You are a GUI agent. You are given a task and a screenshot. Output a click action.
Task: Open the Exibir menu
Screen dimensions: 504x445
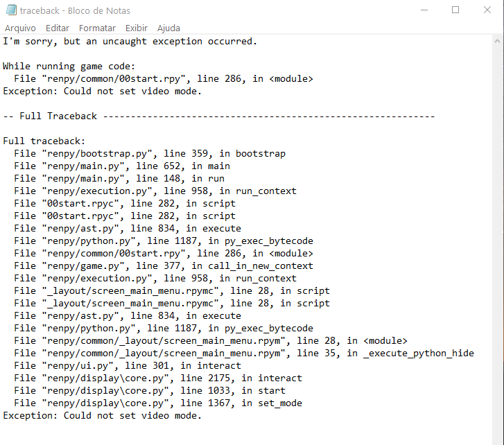[x=137, y=28]
